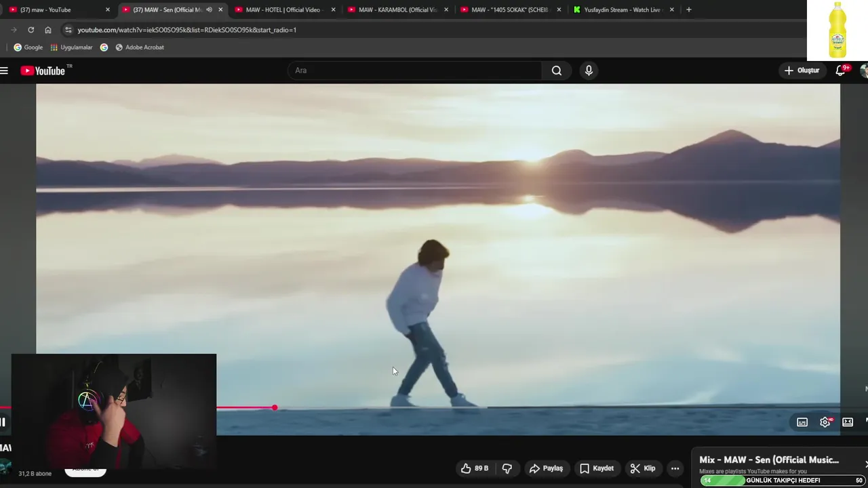View site information icon in address bar
Image resolution: width=868 pixels, height=488 pixels.
[67, 30]
